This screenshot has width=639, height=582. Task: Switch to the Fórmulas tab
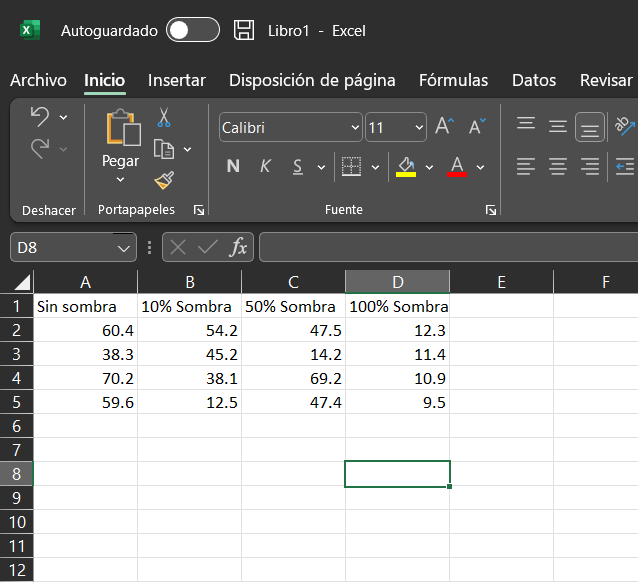[x=453, y=80]
